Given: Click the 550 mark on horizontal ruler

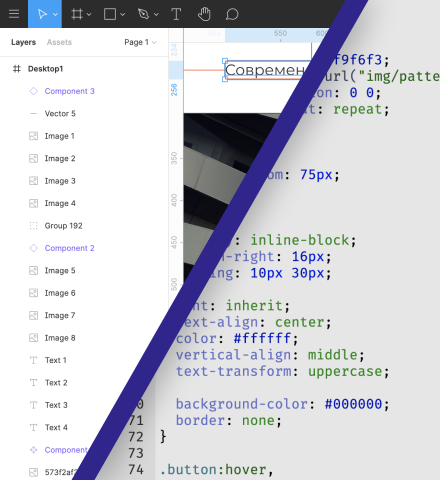Looking at the screenshot, I should point(280,33).
